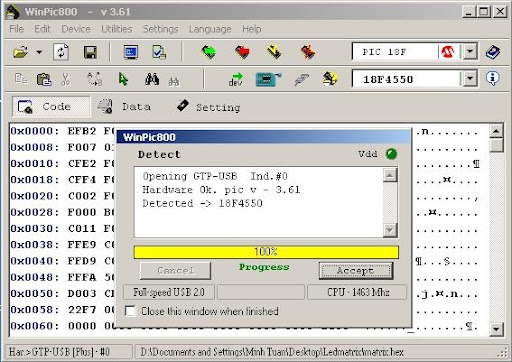Click the Cancel button in dialog
This screenshot has width=512, height=362.
coord(175,270)
